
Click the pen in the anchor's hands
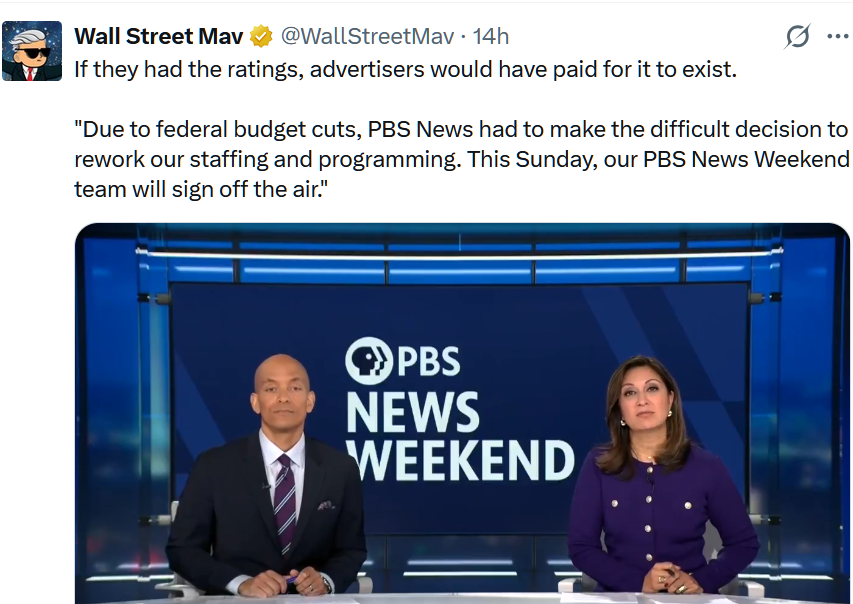292,578
